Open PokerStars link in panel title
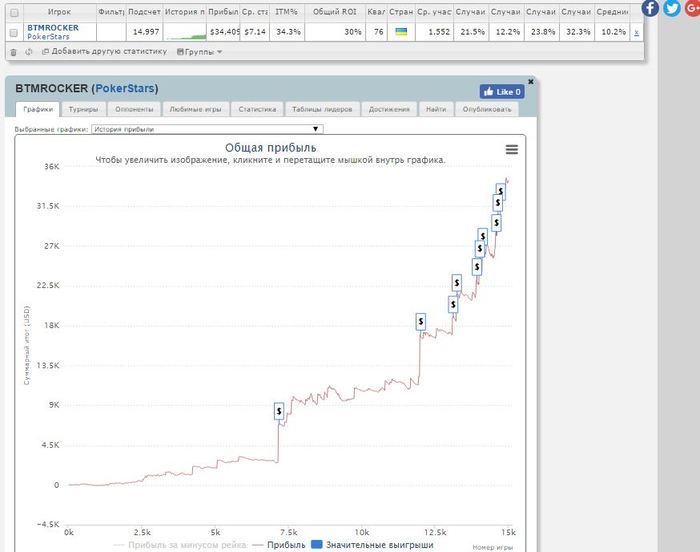The width and height of the screenshot is (700, 552). click(x=125, y=88)
